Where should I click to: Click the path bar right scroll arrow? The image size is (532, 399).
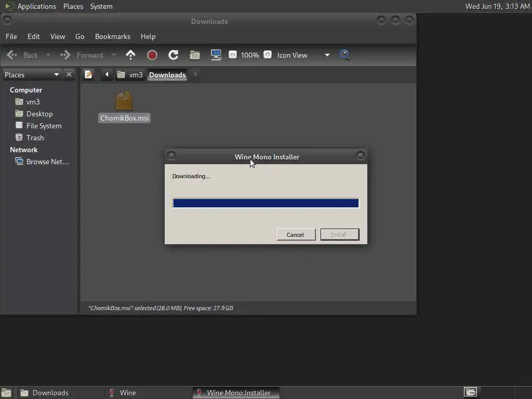point(195,75)
